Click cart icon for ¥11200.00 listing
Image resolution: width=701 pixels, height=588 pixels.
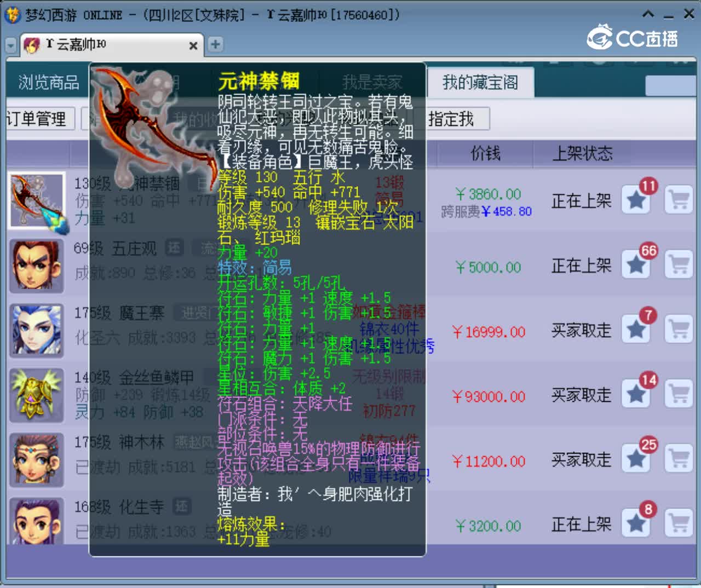pyautogui.click(x=679, y=458)
